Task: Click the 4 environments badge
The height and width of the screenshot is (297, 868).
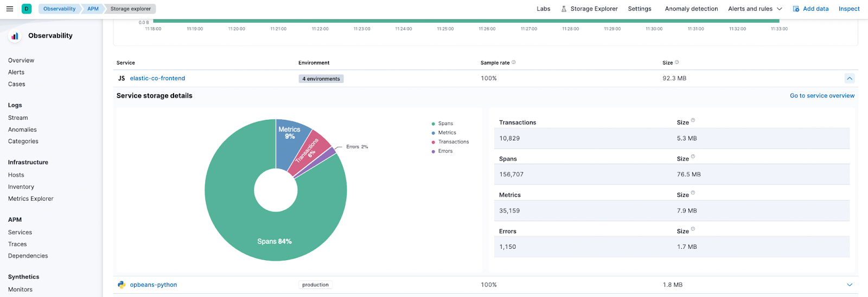Action: [321, 79]
